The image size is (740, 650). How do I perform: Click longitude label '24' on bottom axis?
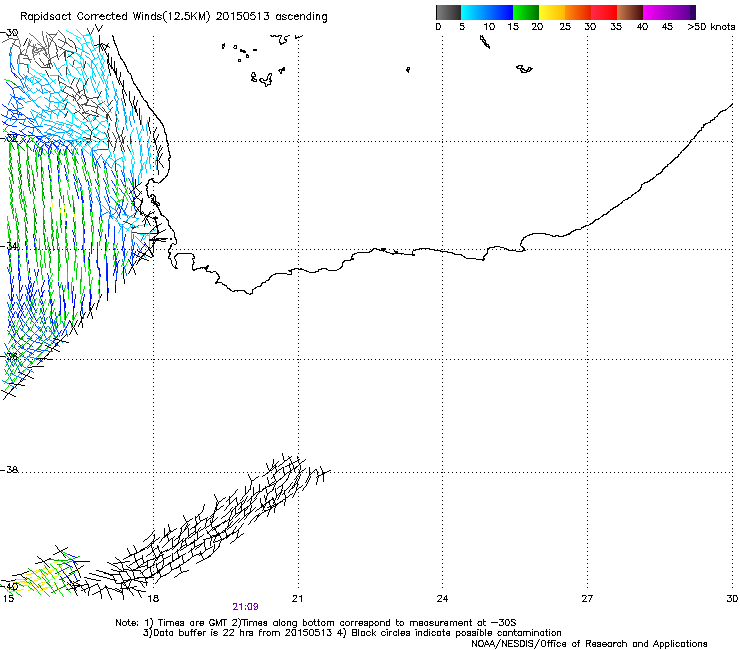442,599
